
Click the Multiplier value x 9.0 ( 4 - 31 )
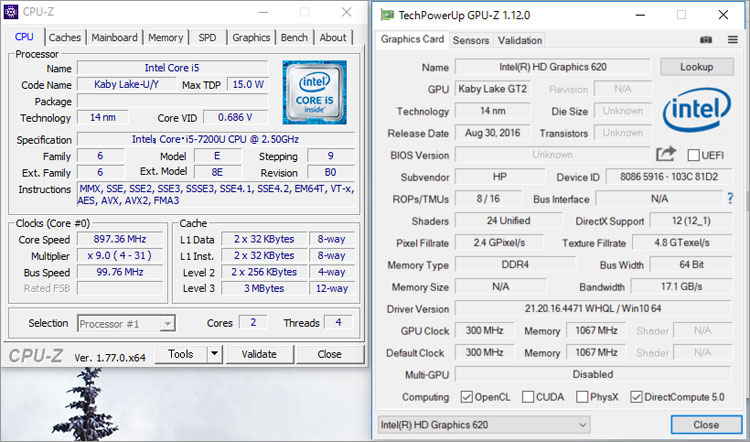coord(120,255)
